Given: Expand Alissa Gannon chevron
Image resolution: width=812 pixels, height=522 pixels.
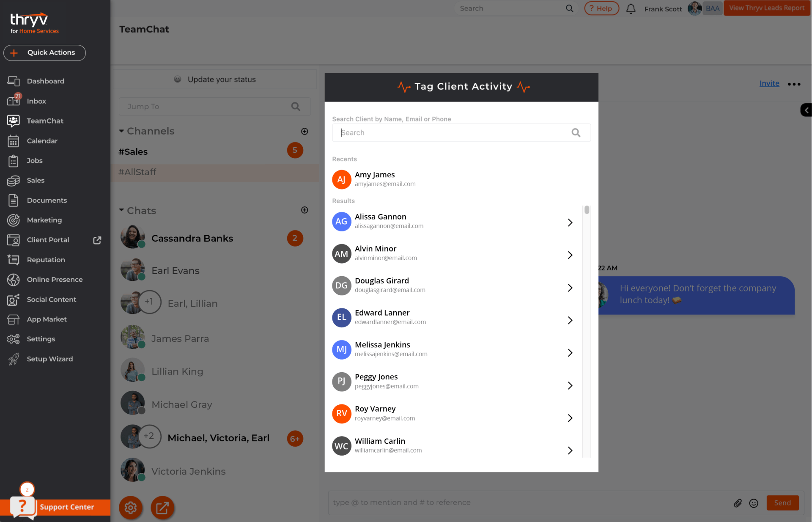Looking at the screenshot, I should (570, 223).
